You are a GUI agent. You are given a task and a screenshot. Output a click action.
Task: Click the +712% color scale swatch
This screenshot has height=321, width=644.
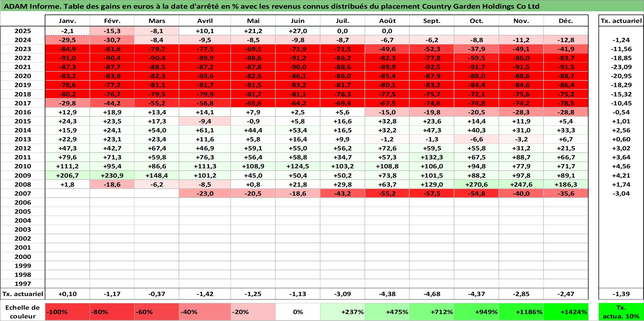432,312
